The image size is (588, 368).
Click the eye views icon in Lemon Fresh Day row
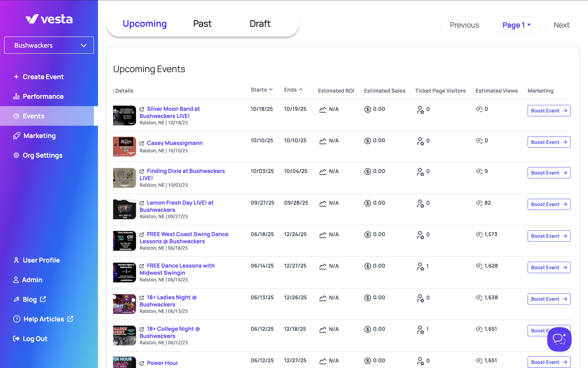(479, 203)
